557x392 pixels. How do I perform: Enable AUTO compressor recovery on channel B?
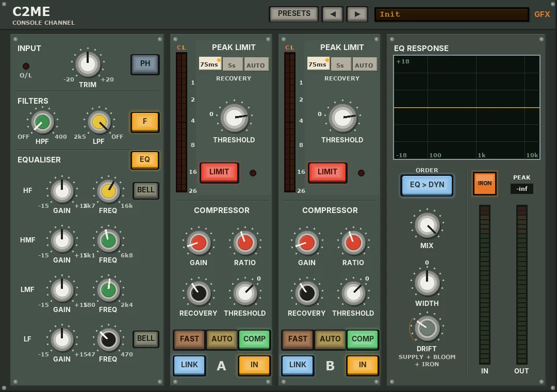[330, 339]
